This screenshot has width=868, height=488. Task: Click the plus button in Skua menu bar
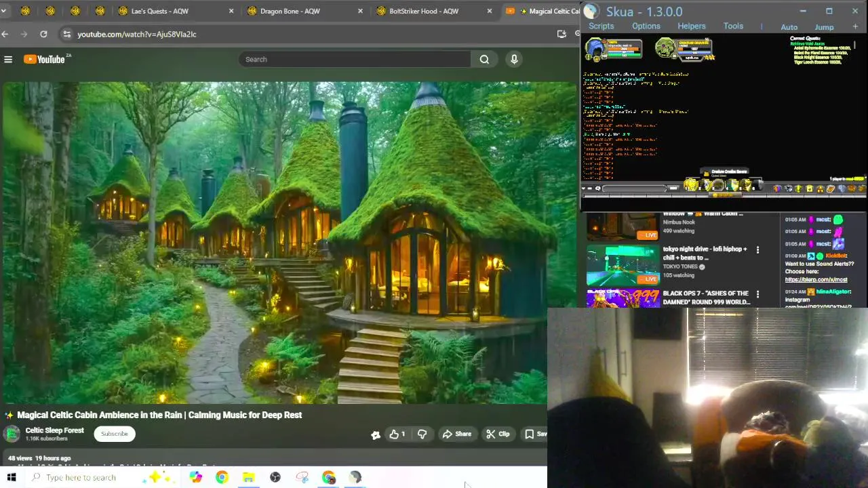pyautogui.click(x=855, y=27)
